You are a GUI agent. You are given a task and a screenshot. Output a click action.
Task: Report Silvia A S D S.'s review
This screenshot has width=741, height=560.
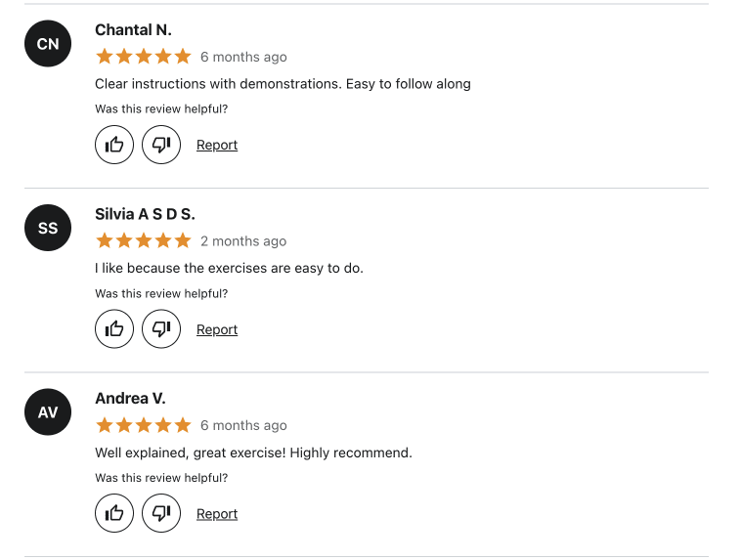tap(217, 329)
